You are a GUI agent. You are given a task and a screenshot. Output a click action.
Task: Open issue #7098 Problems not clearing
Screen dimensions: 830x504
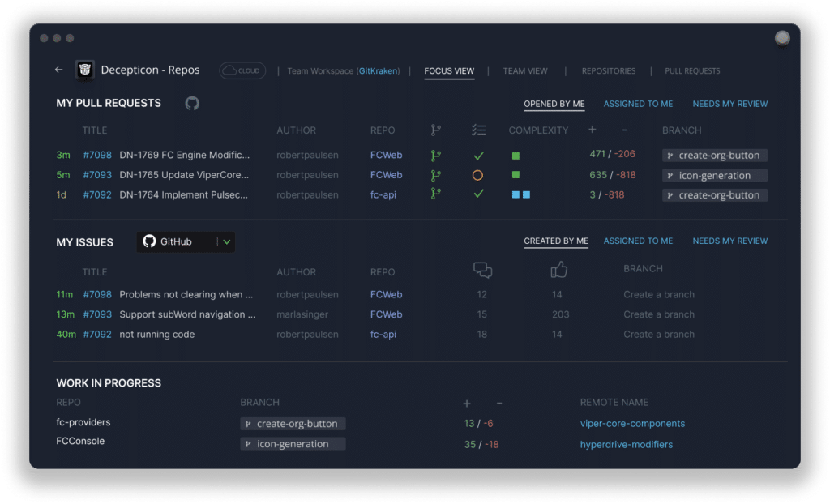point(168,294)
